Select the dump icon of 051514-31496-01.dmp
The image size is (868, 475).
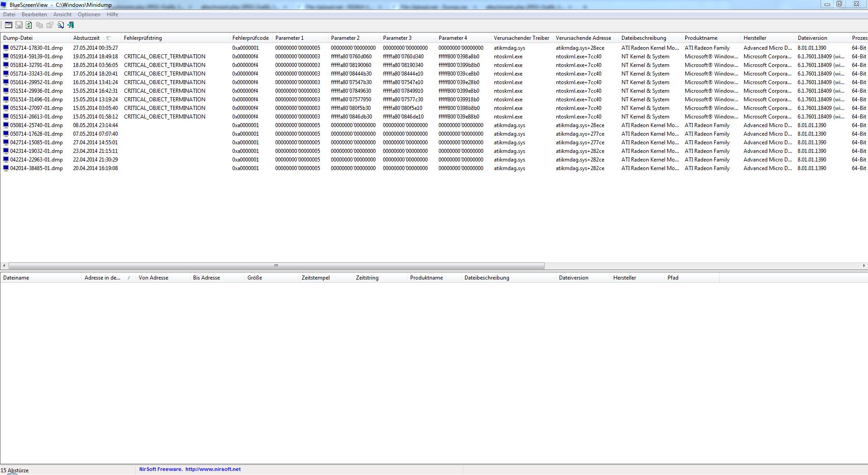(x=6, y=99)
